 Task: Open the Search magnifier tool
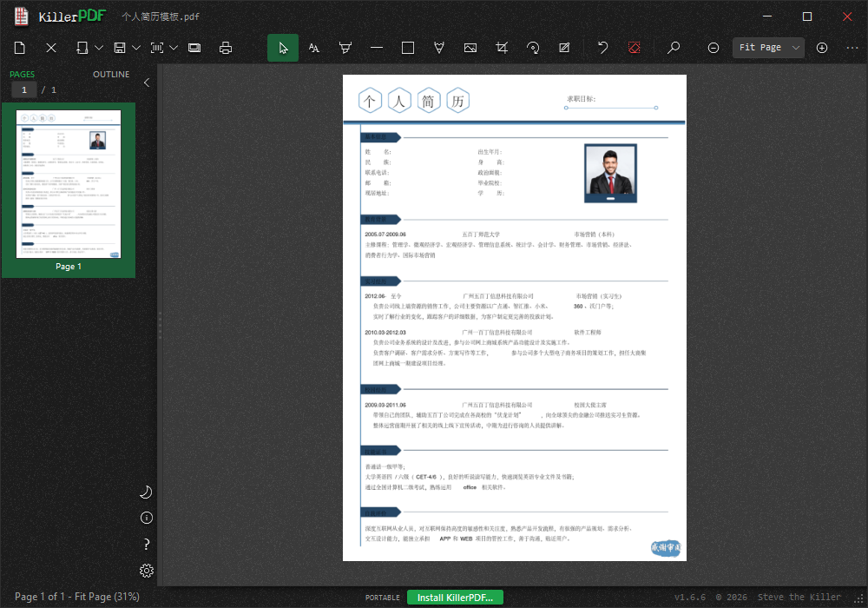click(674, 48)
